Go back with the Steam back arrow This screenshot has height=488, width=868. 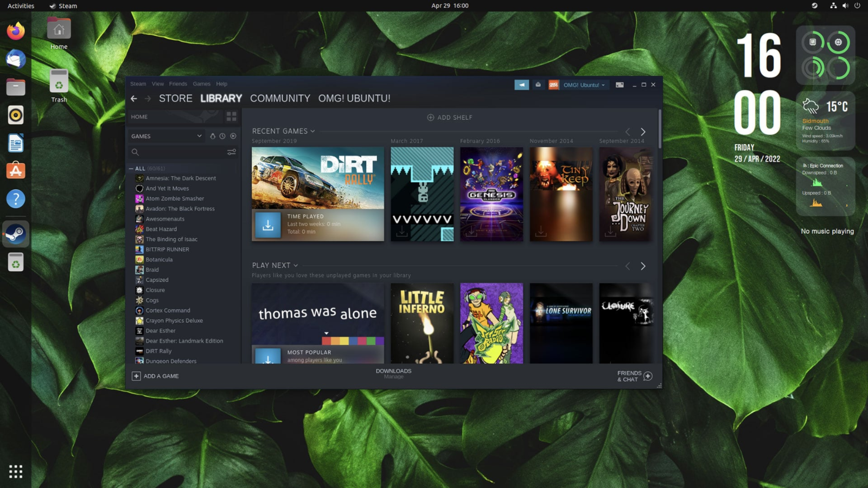[133, 99]
